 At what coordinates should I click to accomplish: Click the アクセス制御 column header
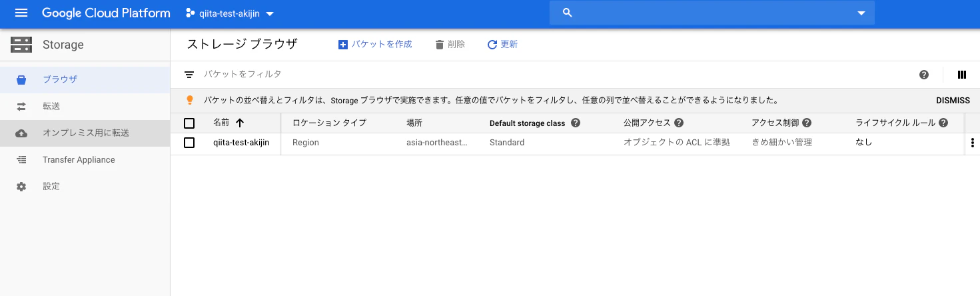(x=775, y=123)
